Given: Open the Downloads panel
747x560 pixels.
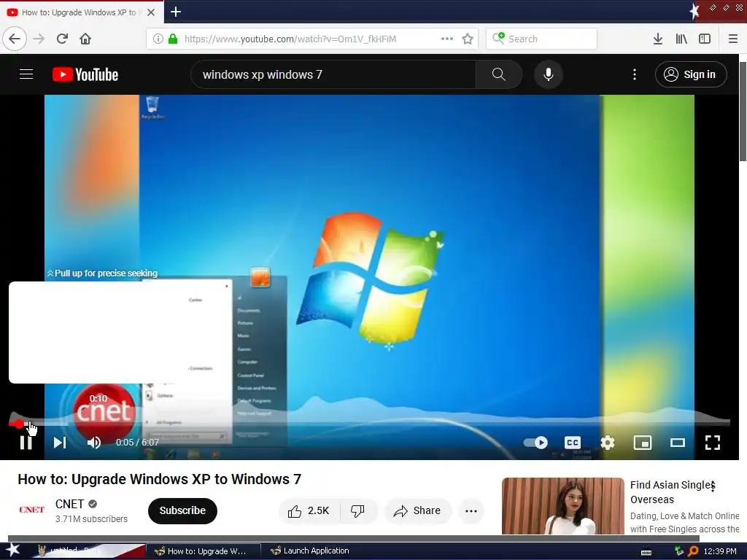Looking at the screenshot, I should pyautogui.click(x=658, y=39).
